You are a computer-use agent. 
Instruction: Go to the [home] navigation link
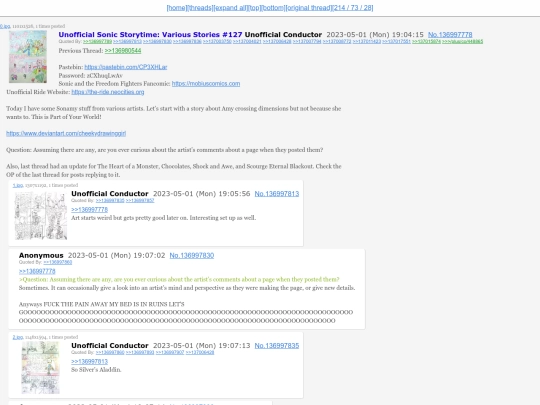176,8
